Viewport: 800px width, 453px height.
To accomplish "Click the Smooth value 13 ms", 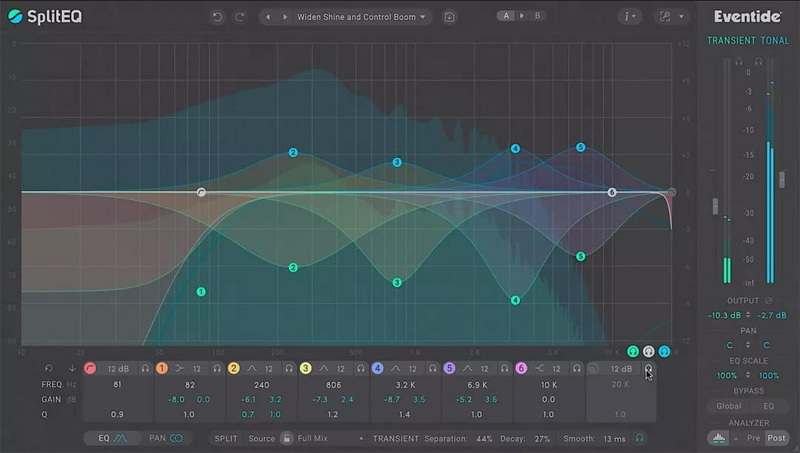I will (614, 439).
